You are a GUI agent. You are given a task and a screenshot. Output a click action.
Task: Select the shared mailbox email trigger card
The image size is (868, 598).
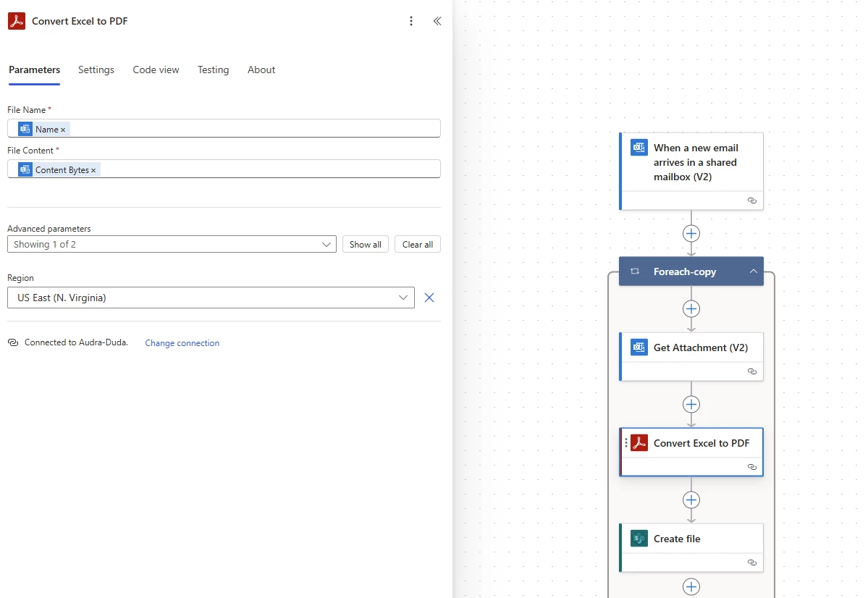(x=691, y=171)
